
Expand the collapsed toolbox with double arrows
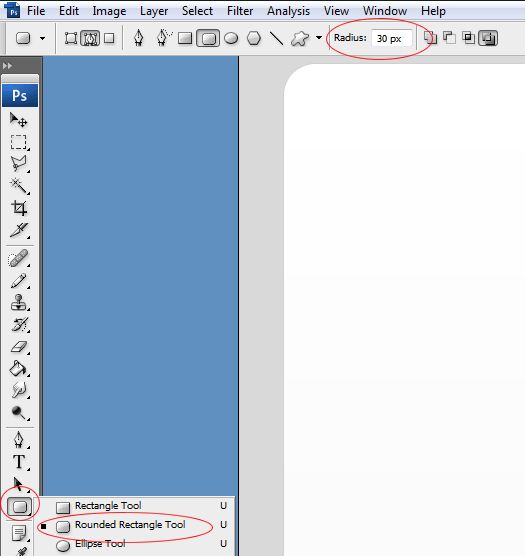[x=7, y=66]
